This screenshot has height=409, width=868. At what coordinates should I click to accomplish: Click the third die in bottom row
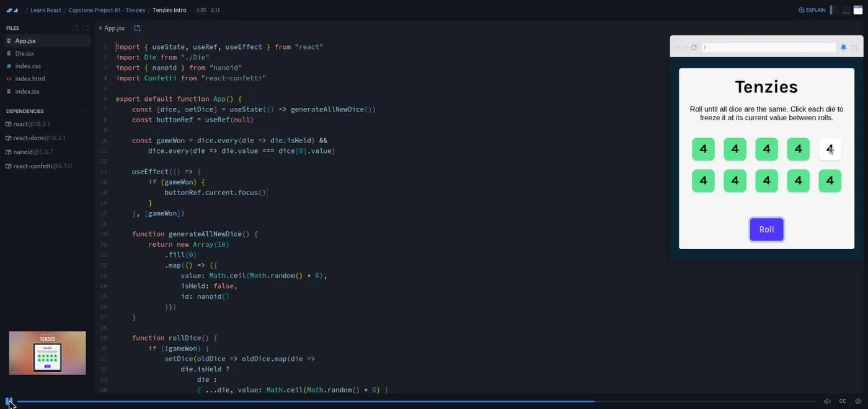pos(766,180)
